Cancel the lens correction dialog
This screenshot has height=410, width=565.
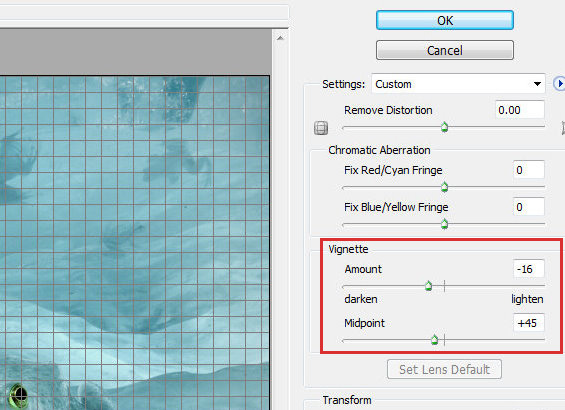[x=445, y=50]
